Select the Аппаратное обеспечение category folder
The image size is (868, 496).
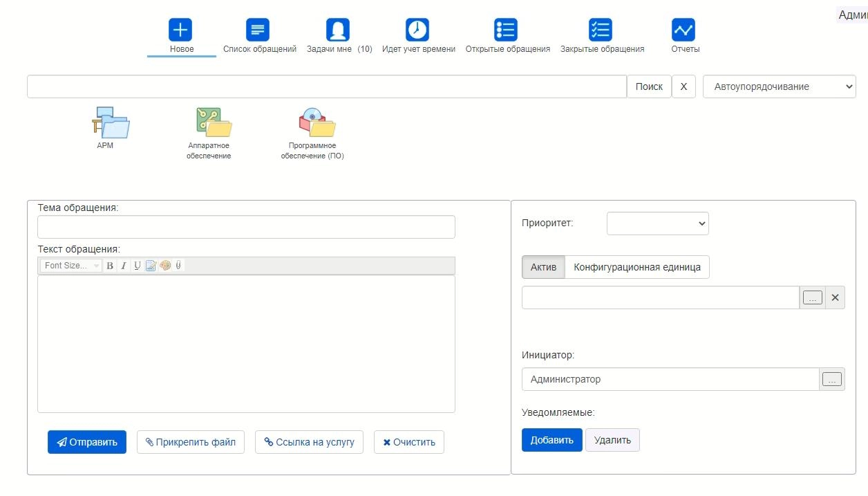(214, 122)
